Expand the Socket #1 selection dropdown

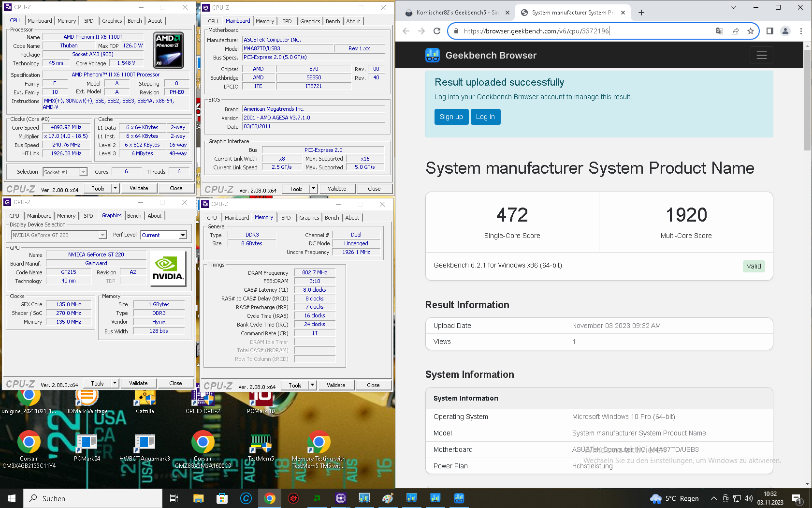tap(84, 172)
